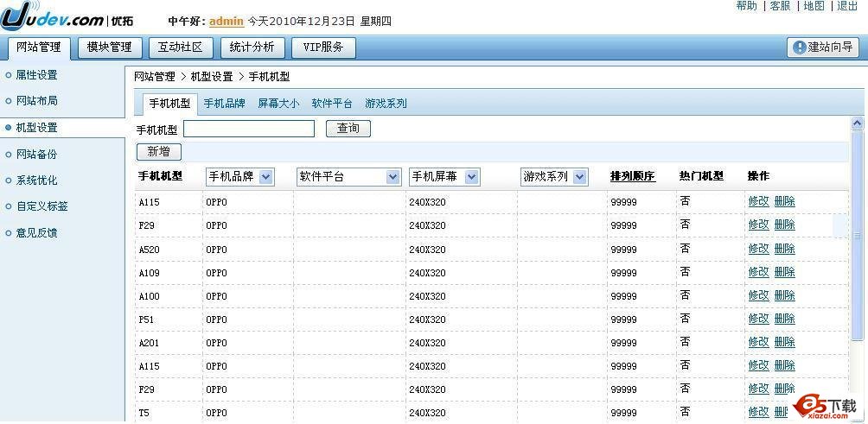Expand the 手机屏幕 filter dropdown
868x424 pixels.
[444, 177]
